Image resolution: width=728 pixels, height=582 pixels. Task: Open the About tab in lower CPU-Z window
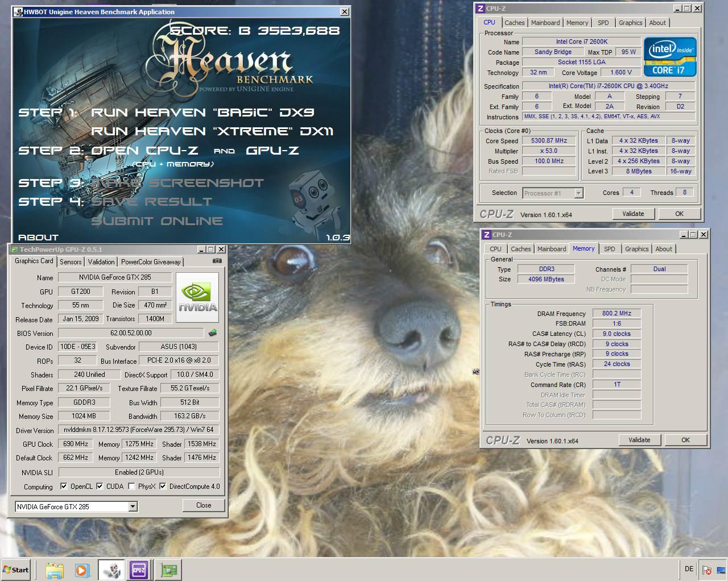[664, 249]
